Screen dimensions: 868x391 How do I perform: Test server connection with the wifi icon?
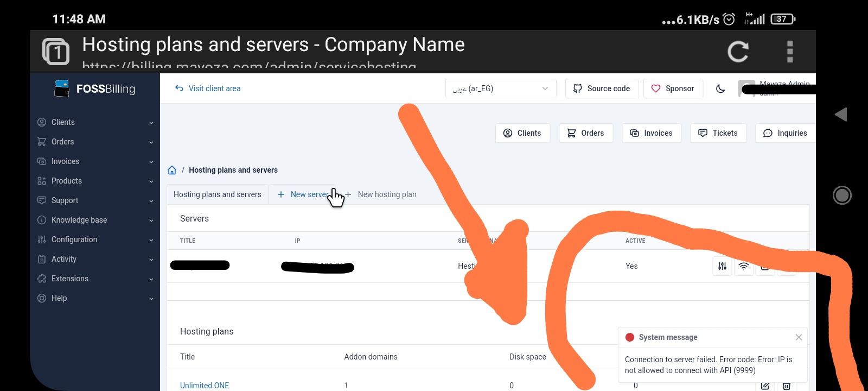pyautogui.click(x=744, y=266)
